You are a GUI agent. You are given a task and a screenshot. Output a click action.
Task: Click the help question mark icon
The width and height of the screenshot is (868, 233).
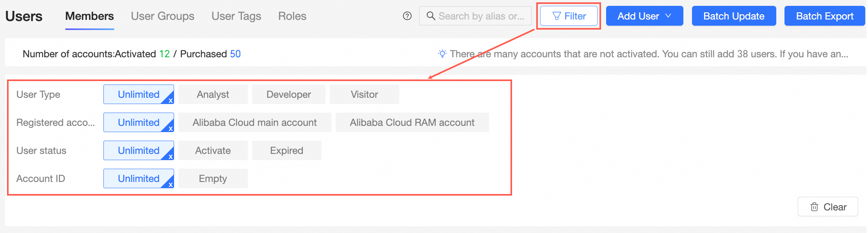[407, 16]
